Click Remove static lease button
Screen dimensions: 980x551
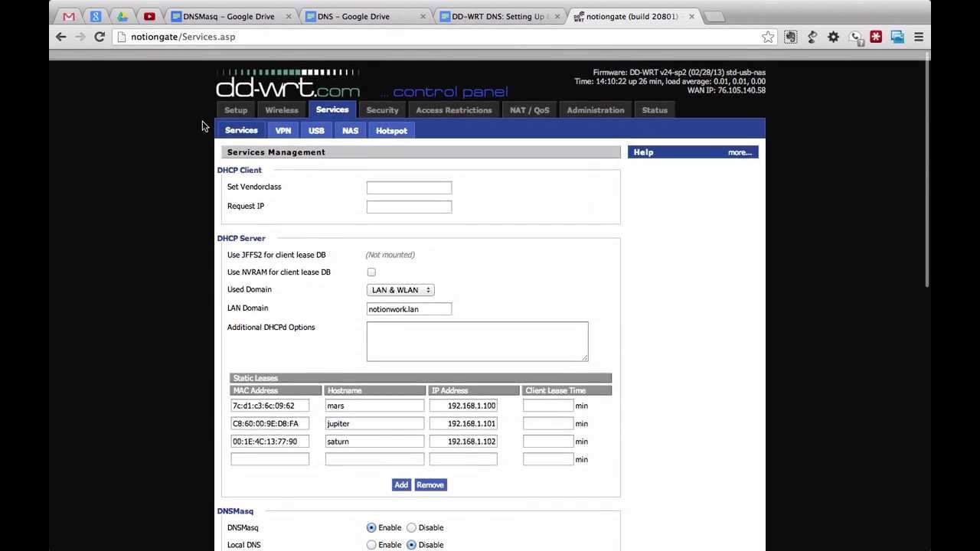click(x=430, y=485)
